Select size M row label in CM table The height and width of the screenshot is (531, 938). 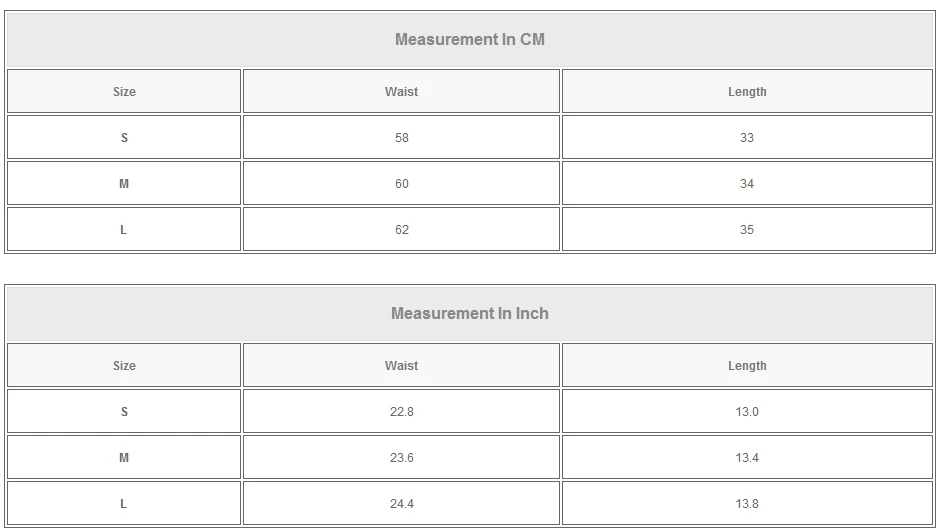point(124,184)
